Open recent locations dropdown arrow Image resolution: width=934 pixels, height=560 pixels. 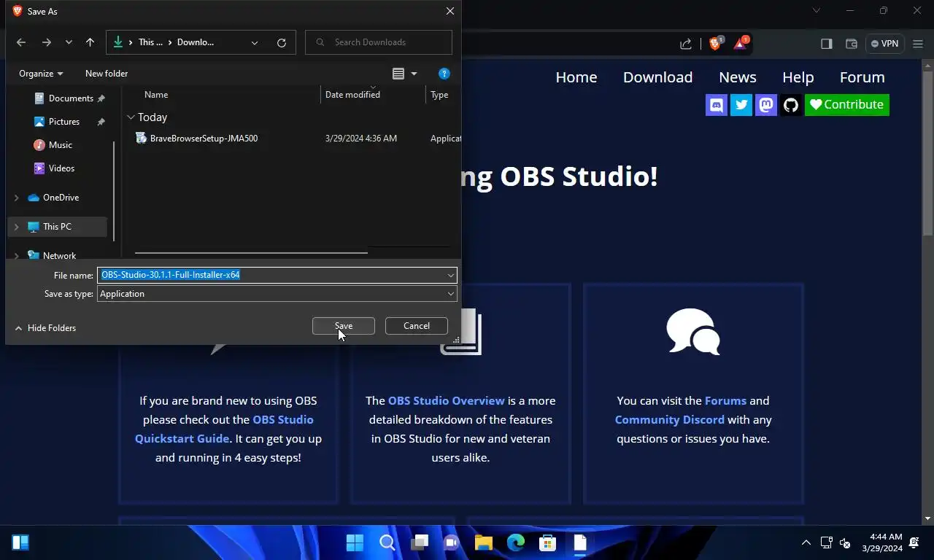pyautogui.click(x=69, y=42)
